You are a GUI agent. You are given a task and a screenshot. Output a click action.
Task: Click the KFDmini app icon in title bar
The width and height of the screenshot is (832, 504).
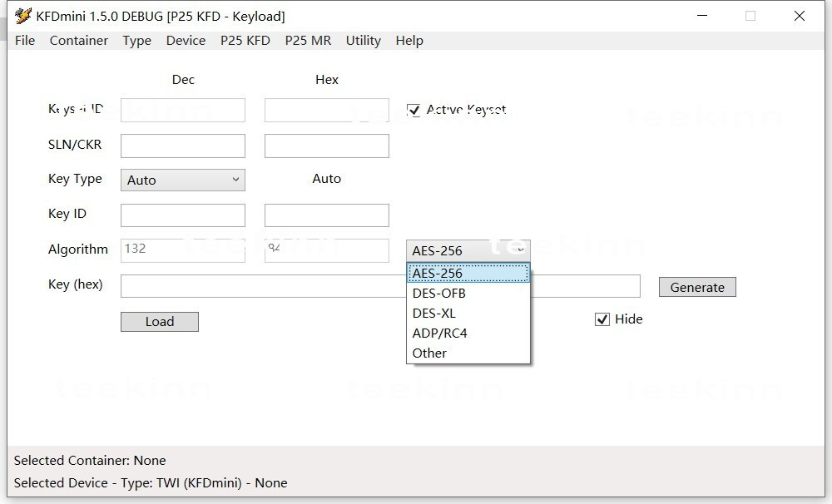tap(23, 16)
